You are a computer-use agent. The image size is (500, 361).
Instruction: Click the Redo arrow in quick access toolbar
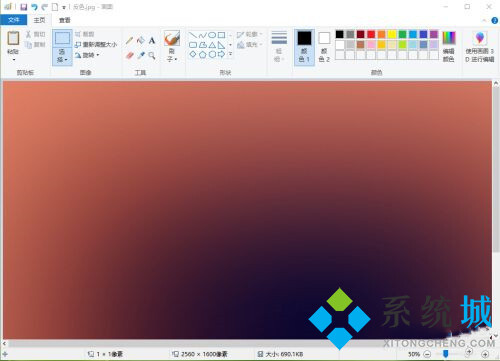(x=44, y=7)
